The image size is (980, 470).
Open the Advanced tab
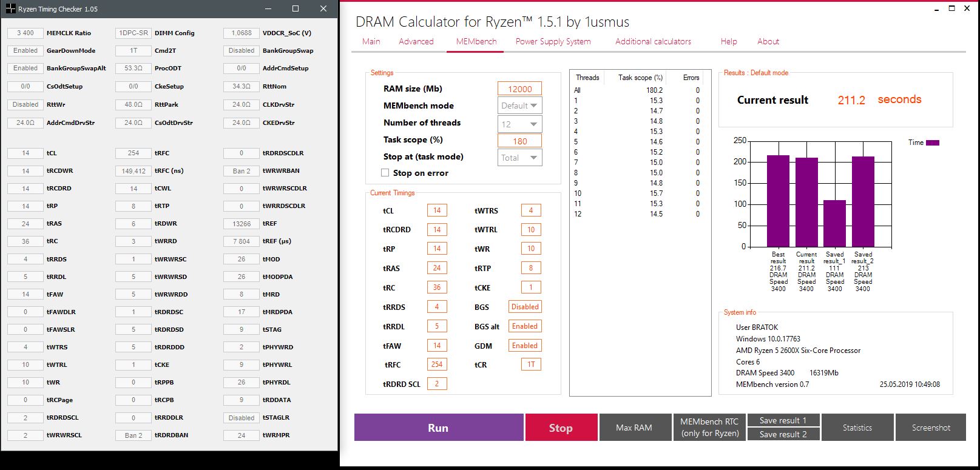coord(416,41)
